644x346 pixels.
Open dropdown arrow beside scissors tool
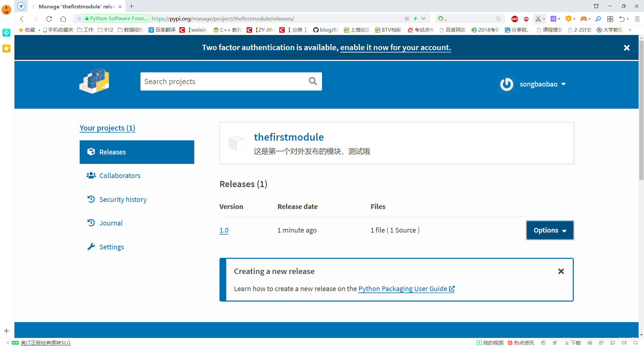pos(544,19)
